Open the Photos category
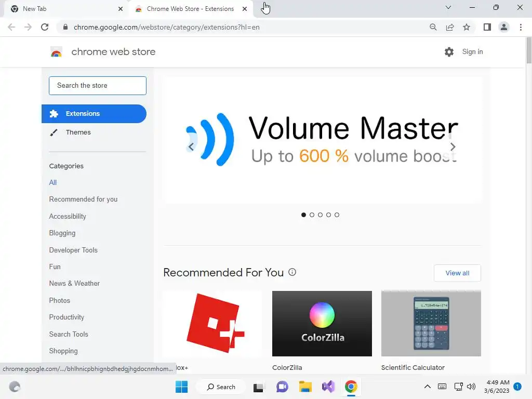 coord(59,300)
